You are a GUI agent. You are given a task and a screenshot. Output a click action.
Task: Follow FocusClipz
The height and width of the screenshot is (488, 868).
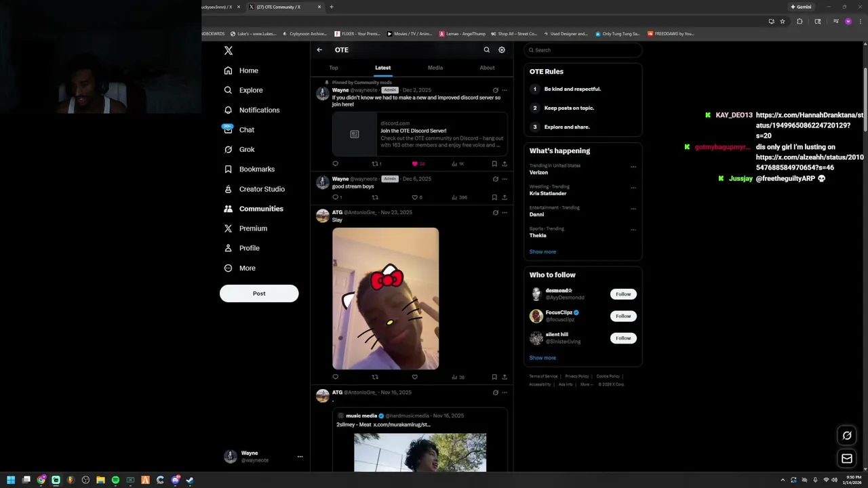623,316
